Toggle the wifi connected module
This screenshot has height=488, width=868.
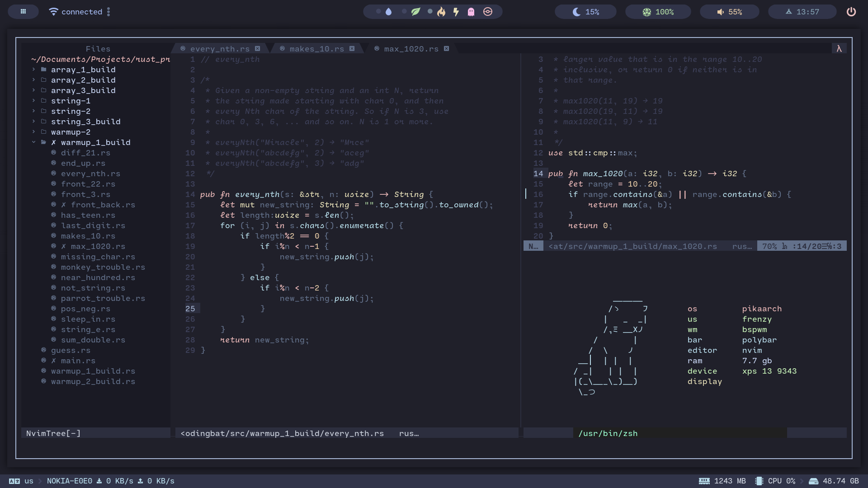76,12
